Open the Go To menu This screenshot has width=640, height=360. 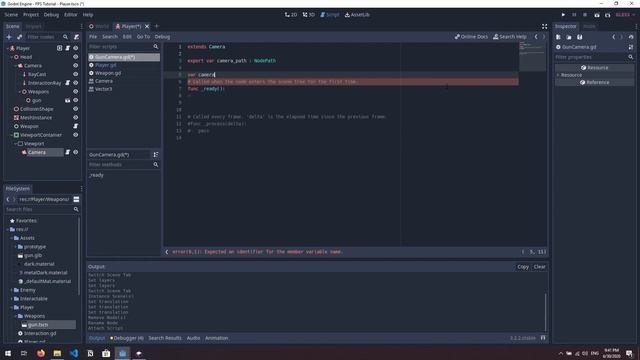(x=143, y=37)
